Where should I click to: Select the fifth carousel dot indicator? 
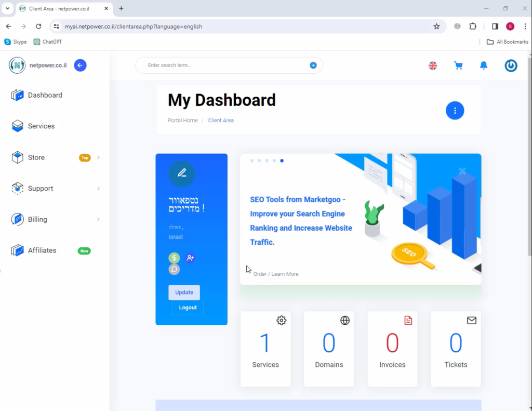pos(282,161)
